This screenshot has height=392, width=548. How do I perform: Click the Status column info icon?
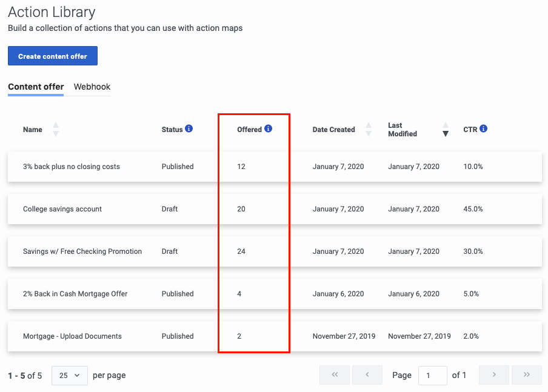click(189, 128)
